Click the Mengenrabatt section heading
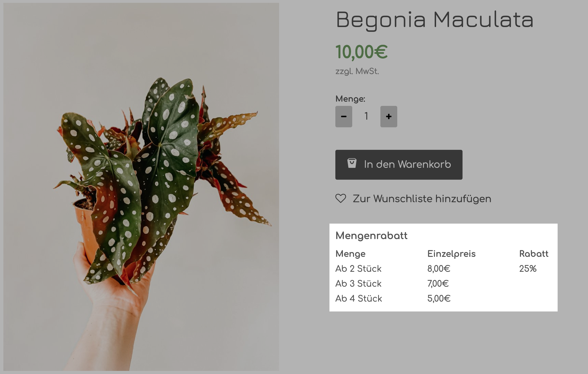The image size is (588, 374). click(x=371, y=235)
